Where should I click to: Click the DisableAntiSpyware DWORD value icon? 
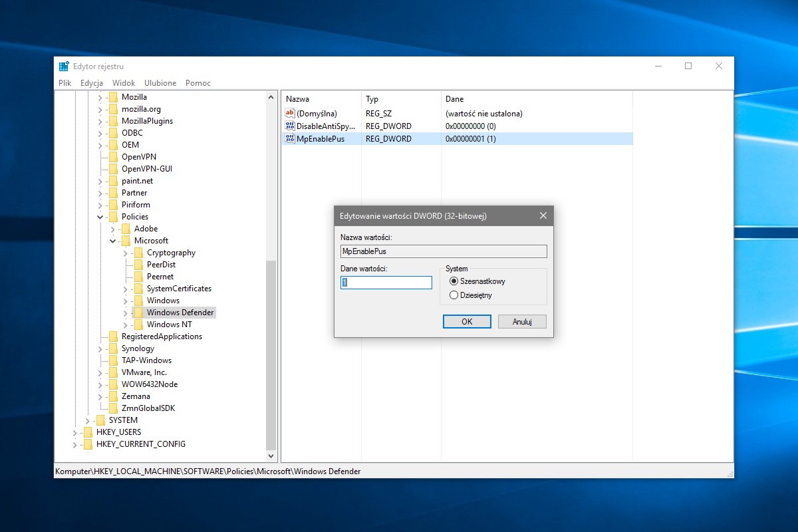pyautogui.click(x=289, y=126)
